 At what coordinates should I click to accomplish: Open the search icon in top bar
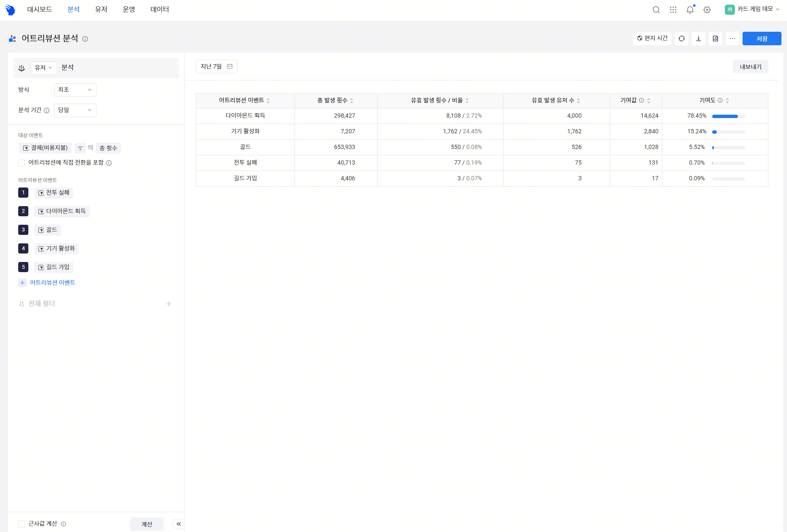click(656, 10)
